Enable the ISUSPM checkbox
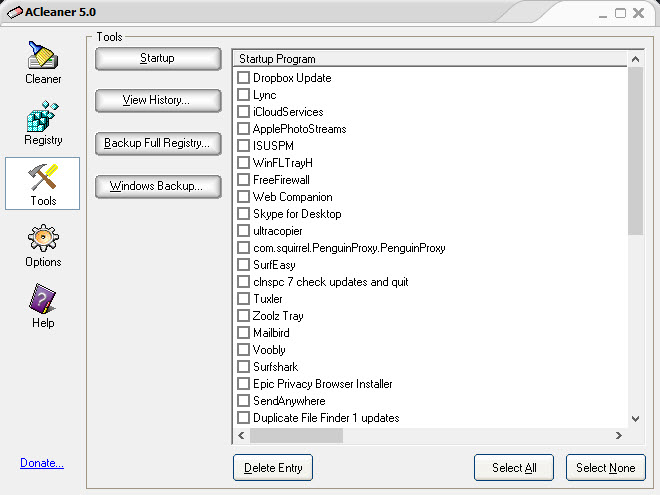Viewport: 660px width, 495px height. (243, 145)
